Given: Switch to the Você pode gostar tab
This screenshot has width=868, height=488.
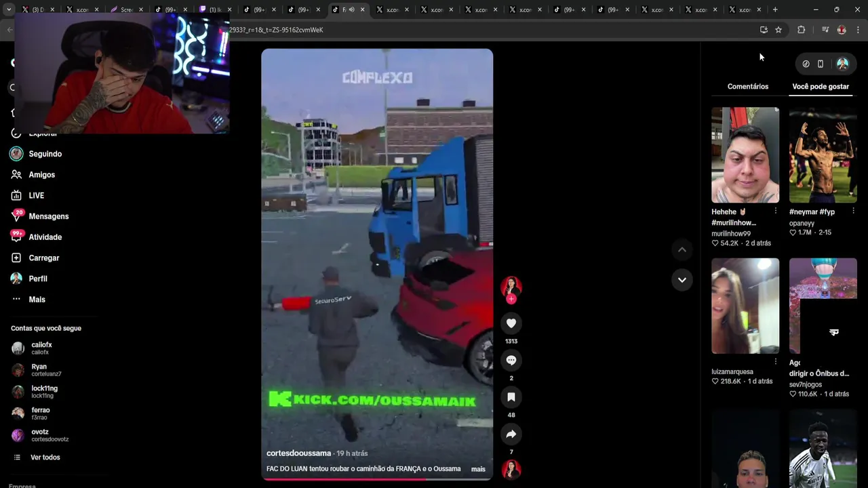Looking at the screenshot, I should (821, 87).
